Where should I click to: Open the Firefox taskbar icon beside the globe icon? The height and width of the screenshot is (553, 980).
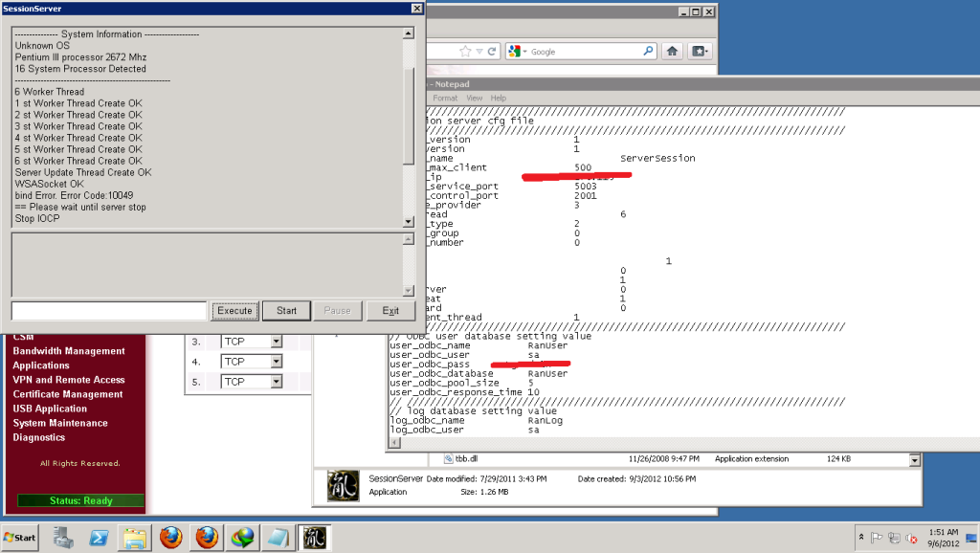point(207,538)
